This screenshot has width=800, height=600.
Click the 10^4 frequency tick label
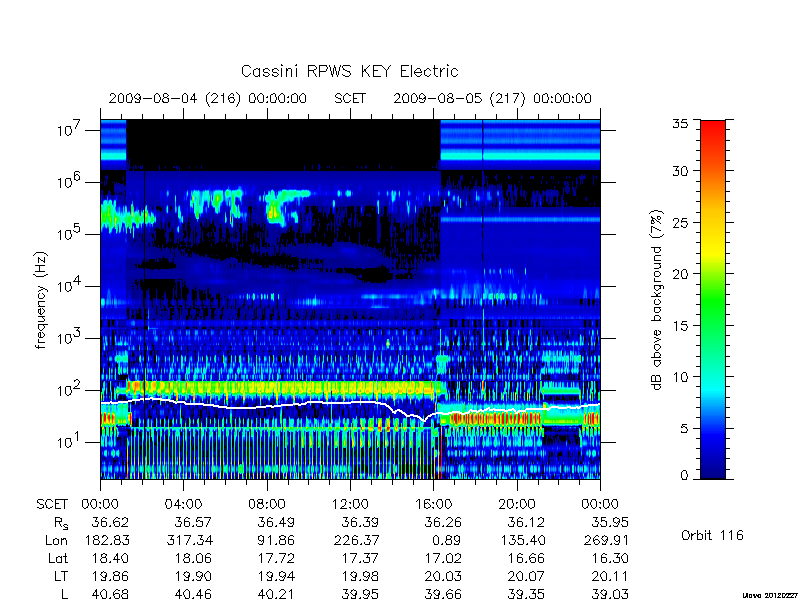point(70,285)
